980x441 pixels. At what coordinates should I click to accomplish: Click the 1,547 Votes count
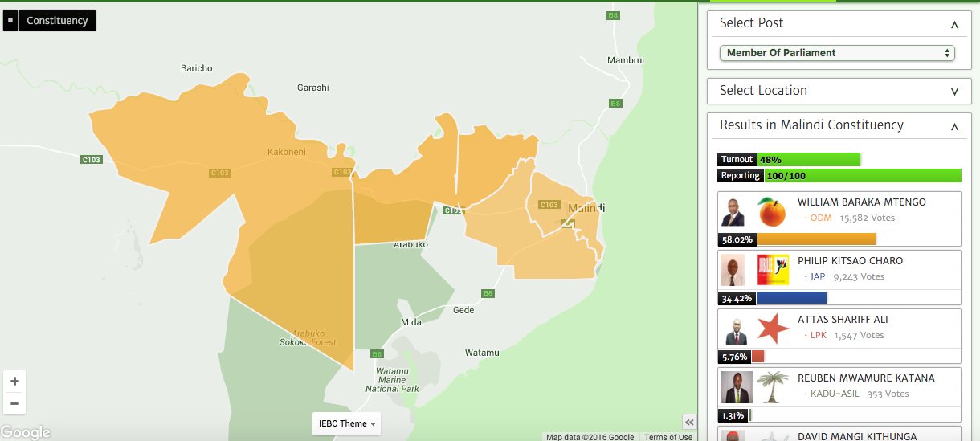[859, 335]
